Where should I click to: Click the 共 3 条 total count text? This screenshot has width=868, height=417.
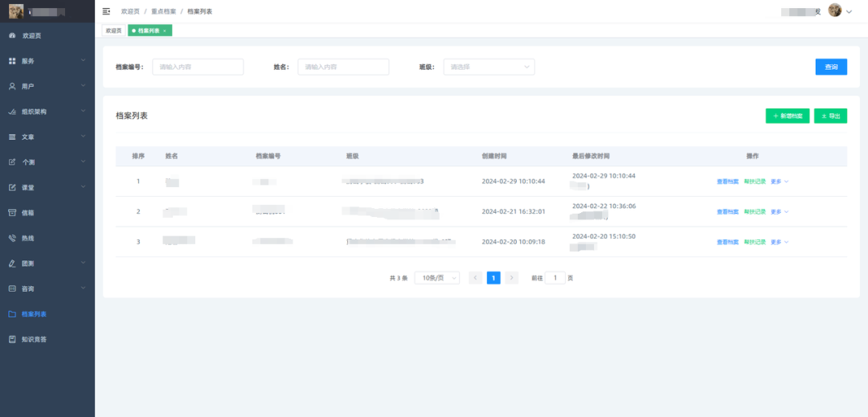[x=399, y=278]
